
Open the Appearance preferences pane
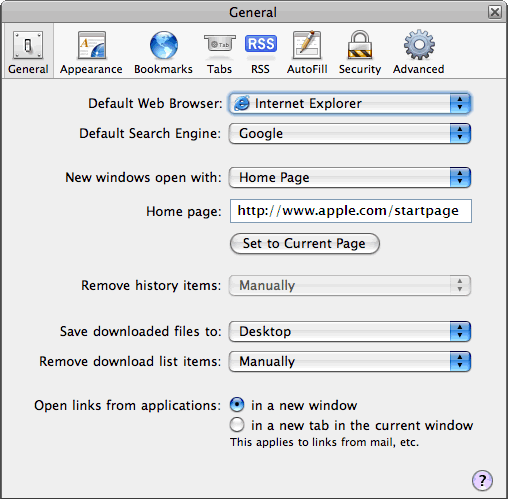point(91,52)
